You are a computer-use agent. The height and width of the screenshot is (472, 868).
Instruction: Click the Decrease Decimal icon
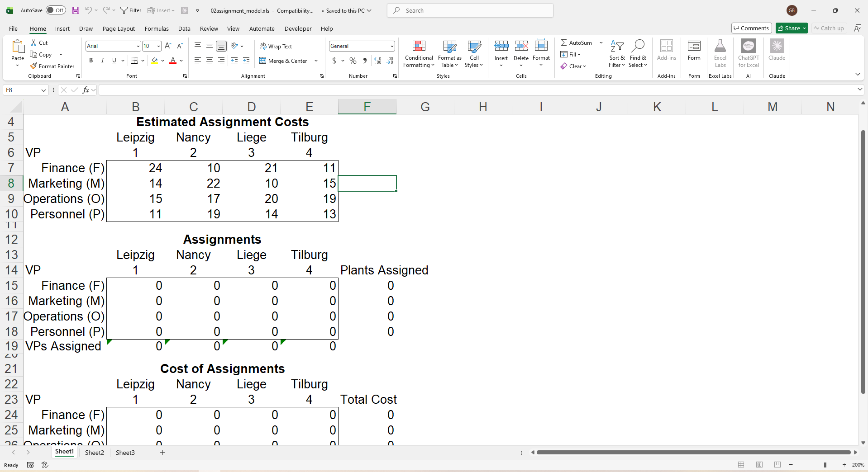(x=390, y=61)
